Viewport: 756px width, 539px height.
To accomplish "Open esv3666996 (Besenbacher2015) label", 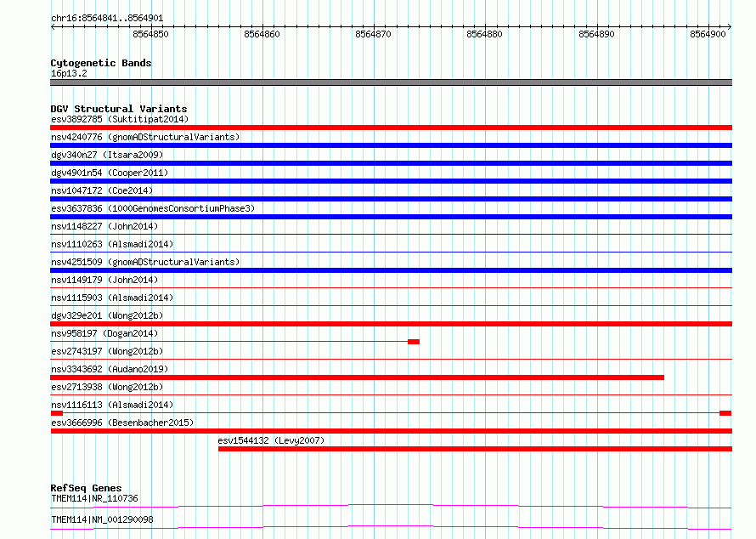I will (x=122, y=423).
